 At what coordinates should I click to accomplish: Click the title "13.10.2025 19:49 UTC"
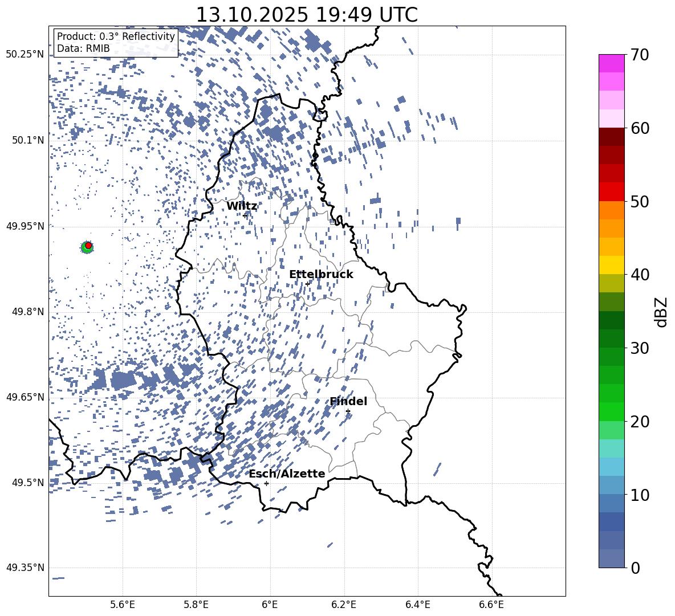pyautogui.click(x=307, y=15)
